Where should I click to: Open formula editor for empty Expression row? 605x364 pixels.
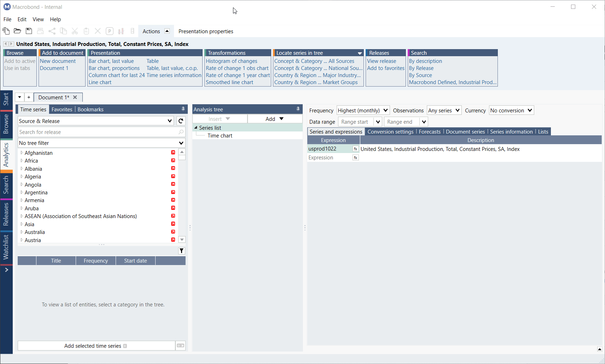[x=356, y=158]
